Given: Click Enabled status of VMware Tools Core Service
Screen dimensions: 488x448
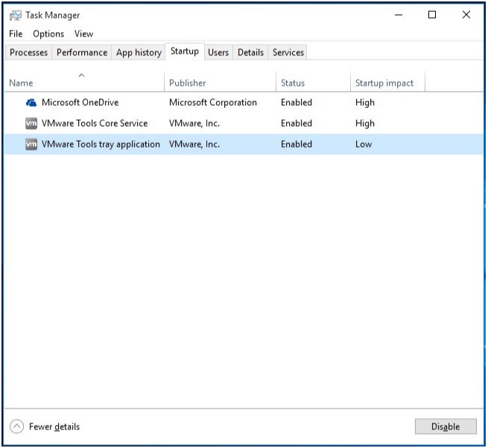Looking at the screenshot, I should (x=297, y=123).
